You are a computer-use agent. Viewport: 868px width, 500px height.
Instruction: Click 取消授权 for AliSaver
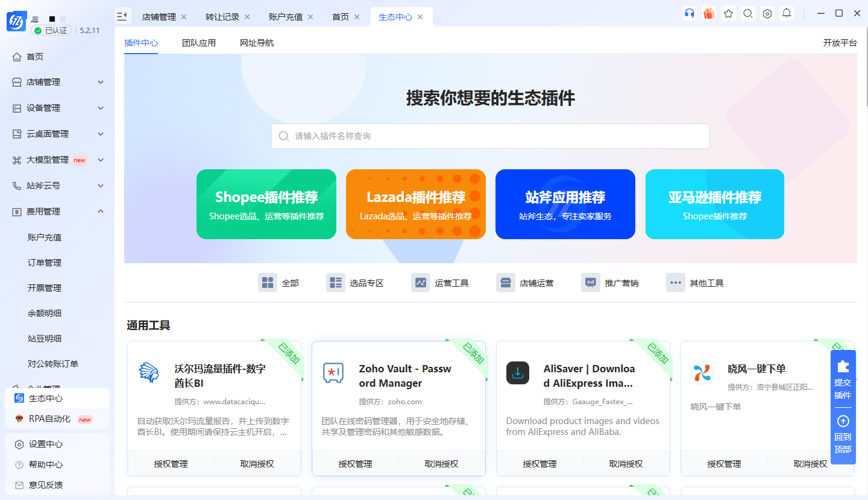(x=626, y=464)
